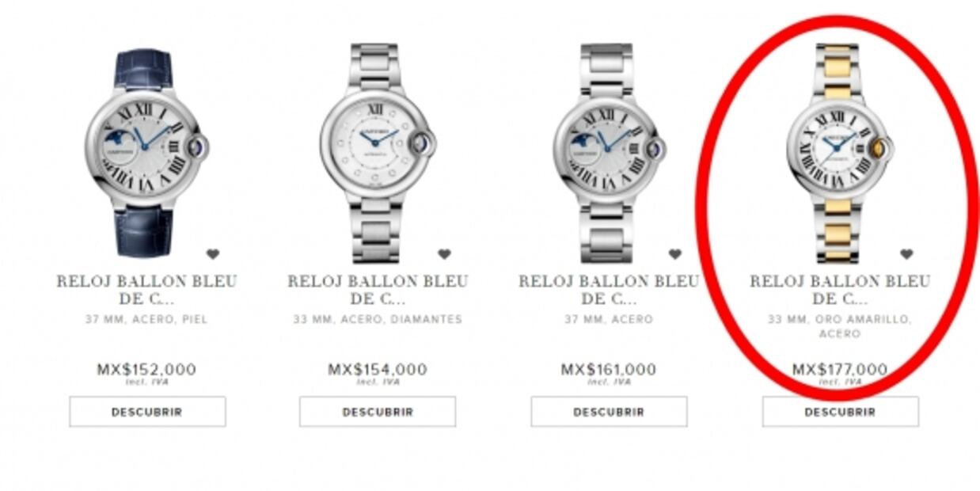
Task: Click the MX$152,000 price text
Action: [146, 370]
